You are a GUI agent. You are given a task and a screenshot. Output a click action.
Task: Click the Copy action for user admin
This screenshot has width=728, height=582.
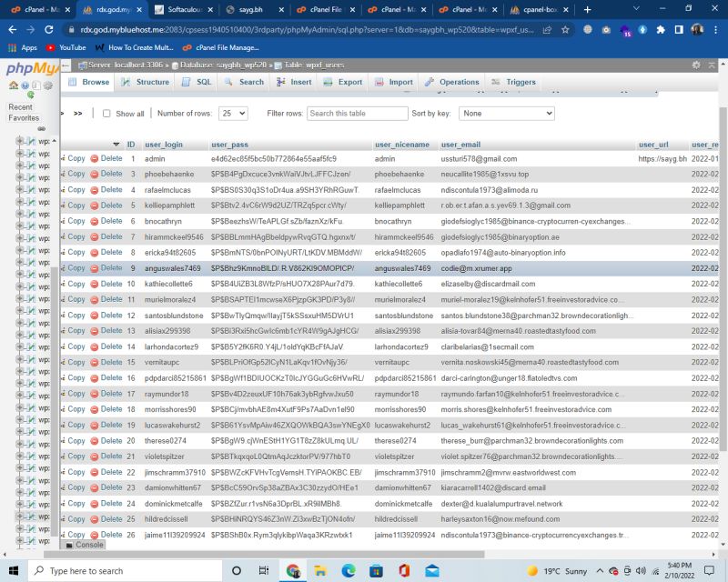pos(77,158)
